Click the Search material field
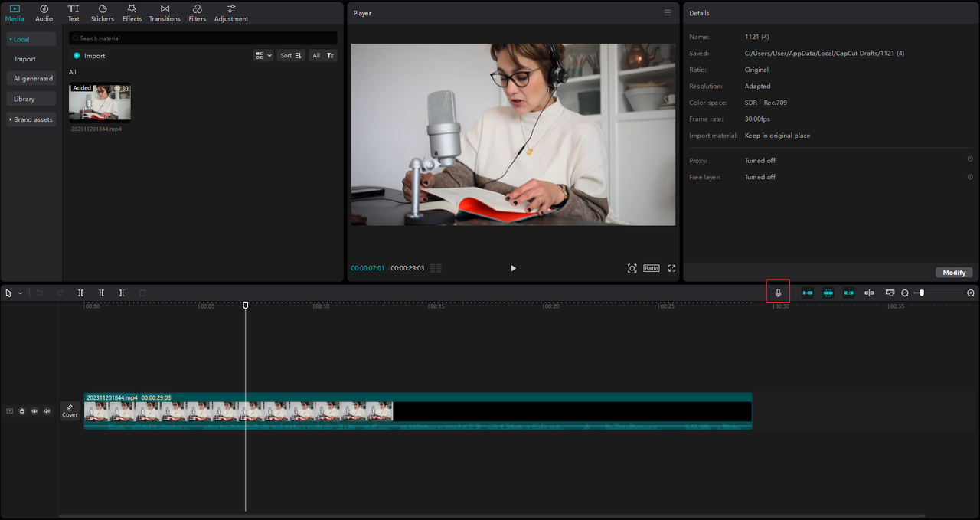This screenshot has width=980, height=520. [203, 38]
